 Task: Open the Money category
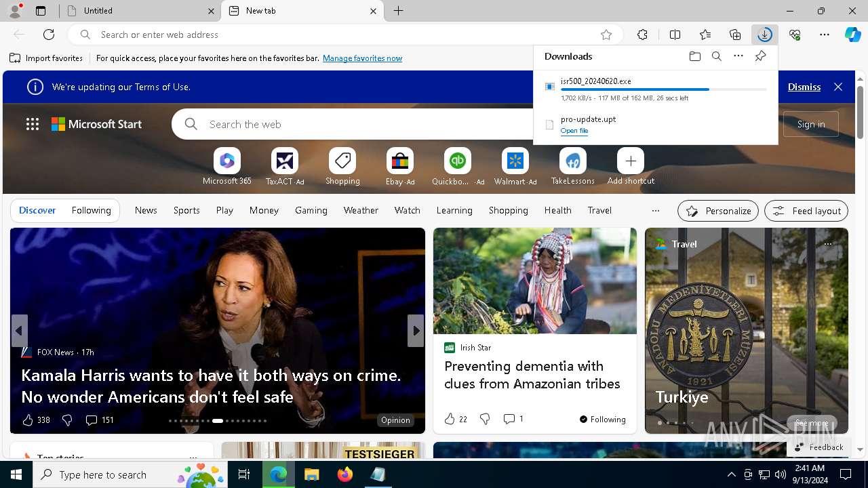point(264,211)
